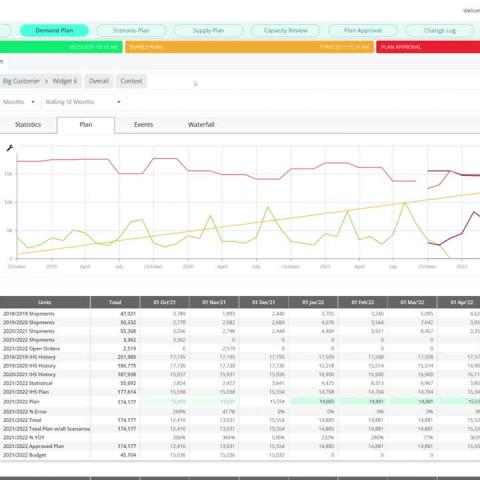The width and height of the screenshot is (480, 480).
Task: Select the 2020/2021 Shipments row label
Action: (x=29, y=331)
